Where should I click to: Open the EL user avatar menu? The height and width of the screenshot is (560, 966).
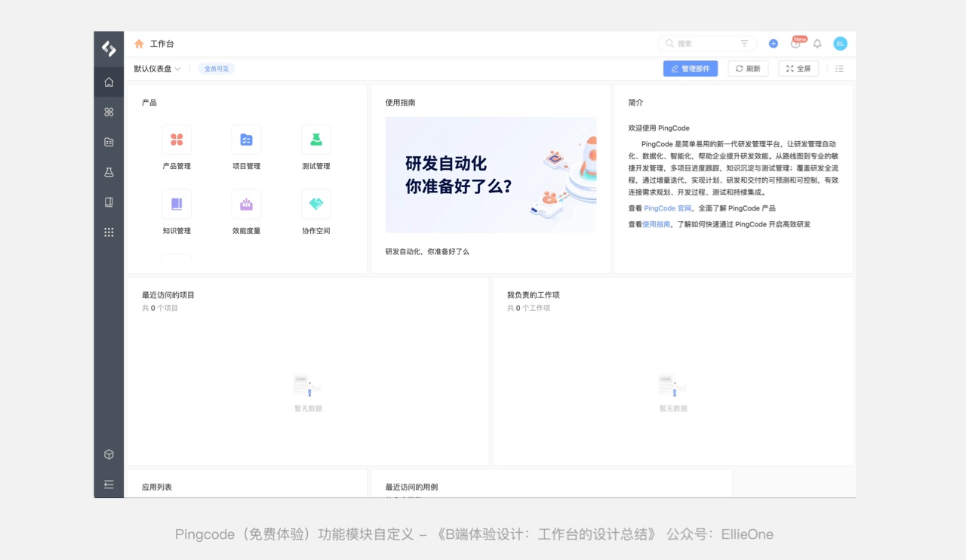pyautogui.click(x=840, y=44)
